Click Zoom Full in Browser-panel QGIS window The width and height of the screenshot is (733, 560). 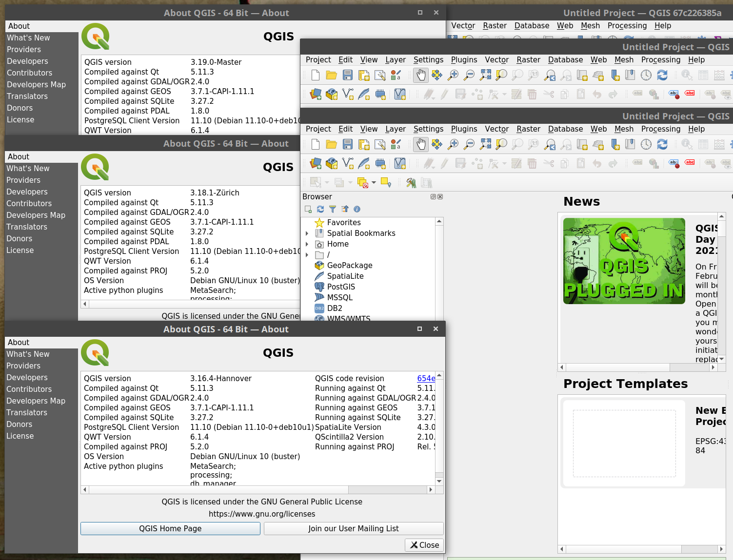click(x=485, y=144)
